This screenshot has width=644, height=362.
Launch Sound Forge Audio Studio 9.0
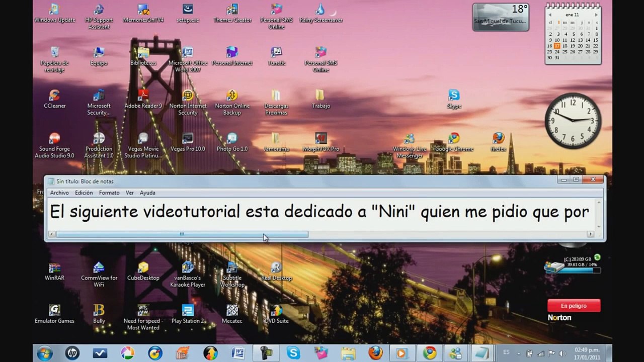[x=54, y=146]
